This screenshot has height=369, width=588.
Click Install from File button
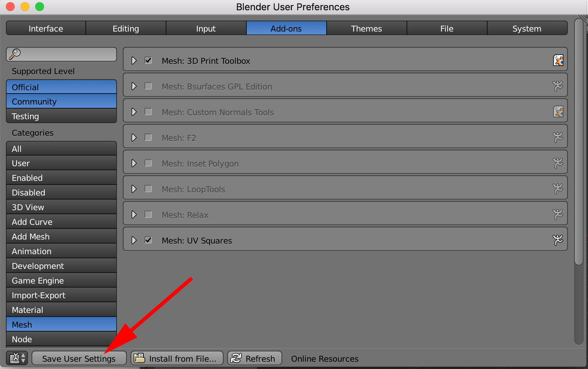coord(177,358)
